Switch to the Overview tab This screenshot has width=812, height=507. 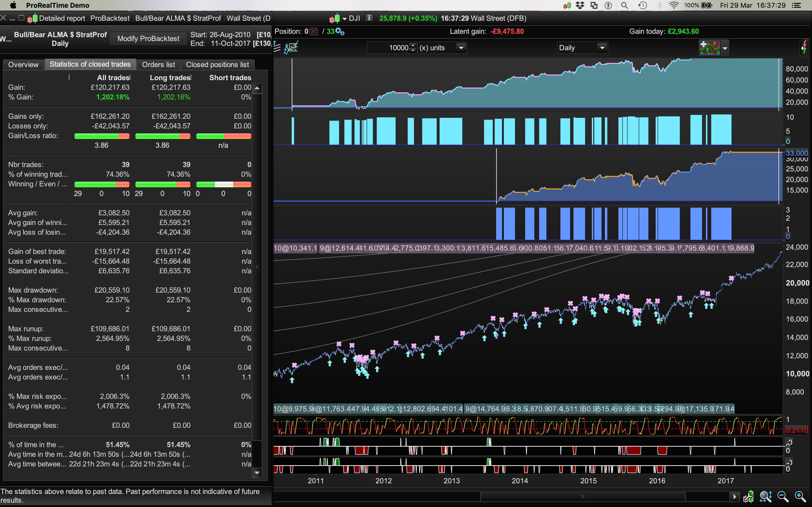(23, 64)
